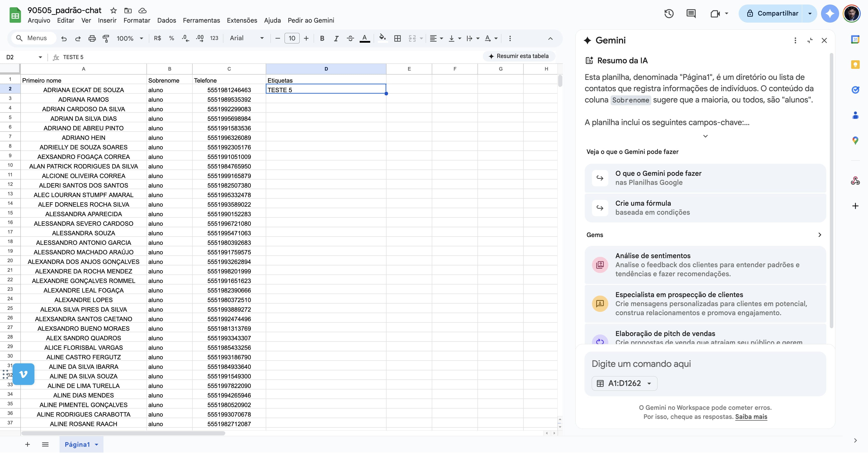
Task: Click the redo arrow in toolbar
Action: pyautogui.click(x=78, y=38)
